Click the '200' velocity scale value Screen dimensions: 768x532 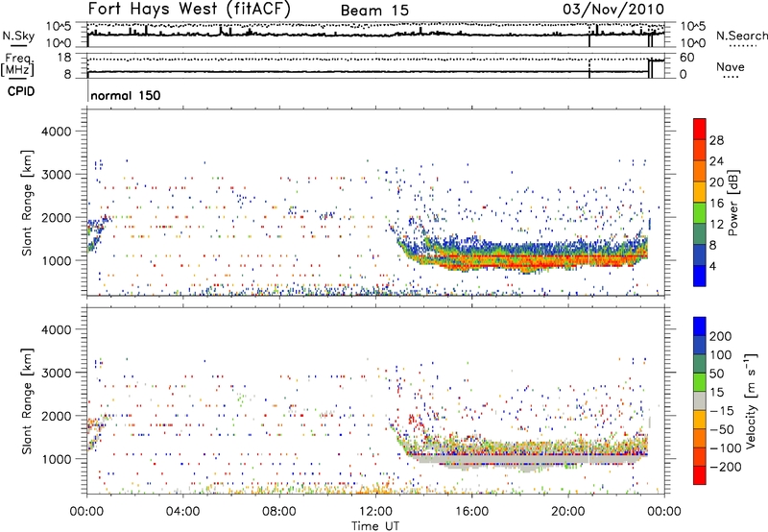(721, 336)
